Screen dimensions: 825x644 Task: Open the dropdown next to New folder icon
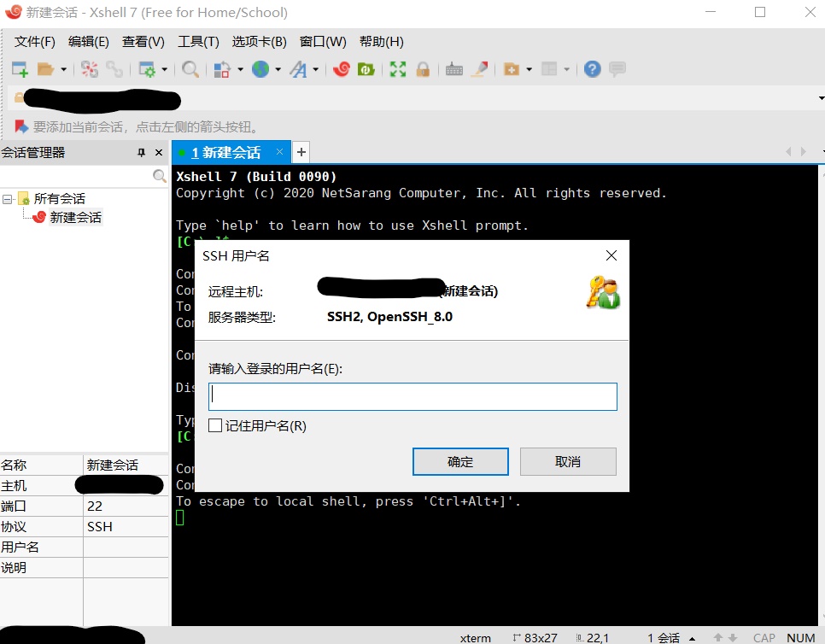coord(529,69)
